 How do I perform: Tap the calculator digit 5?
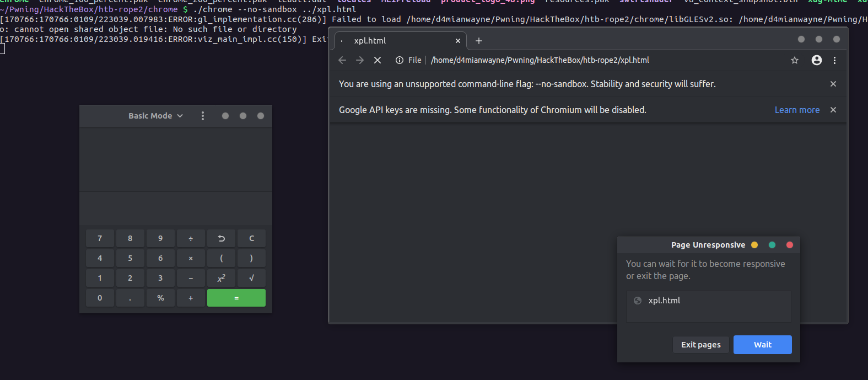[130, 258]
